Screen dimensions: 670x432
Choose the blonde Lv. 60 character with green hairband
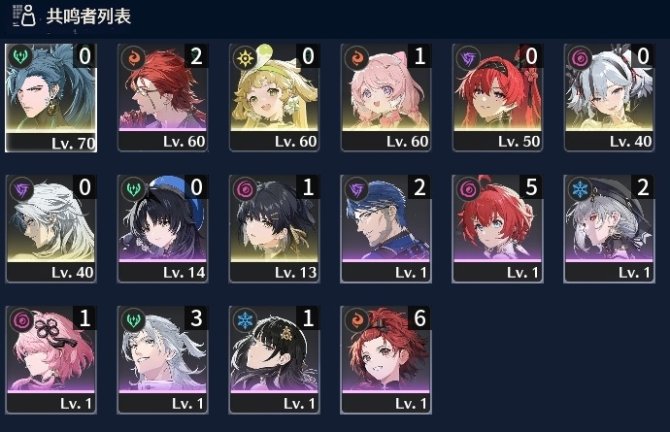point(274,98)
